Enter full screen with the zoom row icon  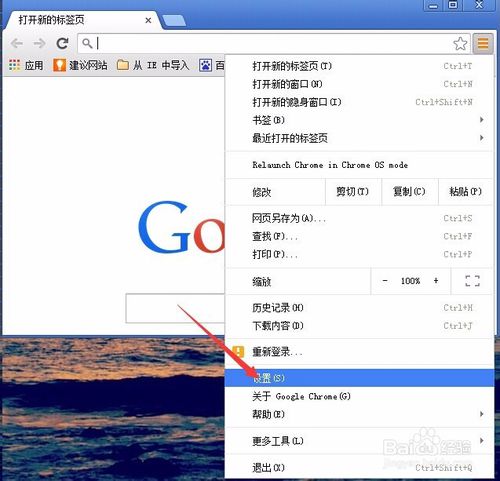(x=472, y=281)
